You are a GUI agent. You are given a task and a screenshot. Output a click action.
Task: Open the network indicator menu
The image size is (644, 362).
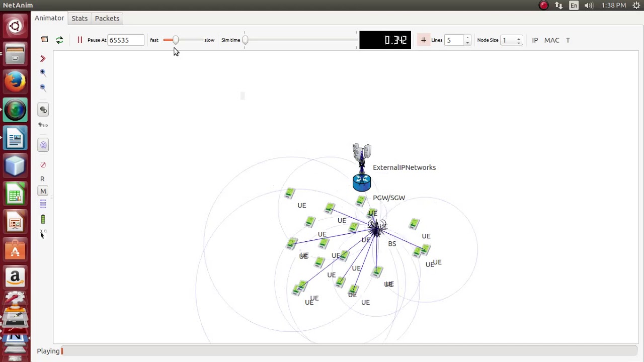pos(558,5)
